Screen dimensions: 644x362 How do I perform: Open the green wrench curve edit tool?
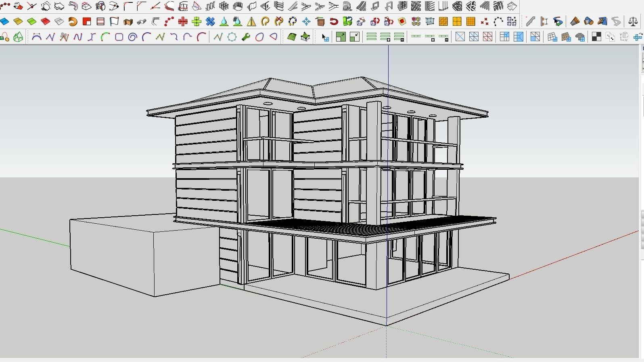[246, 37]
